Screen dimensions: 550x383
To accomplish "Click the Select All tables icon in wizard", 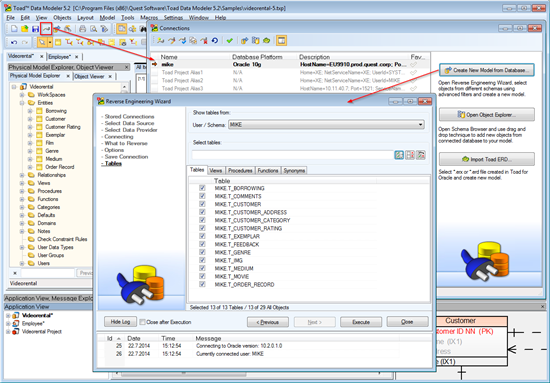I will 399,155.
